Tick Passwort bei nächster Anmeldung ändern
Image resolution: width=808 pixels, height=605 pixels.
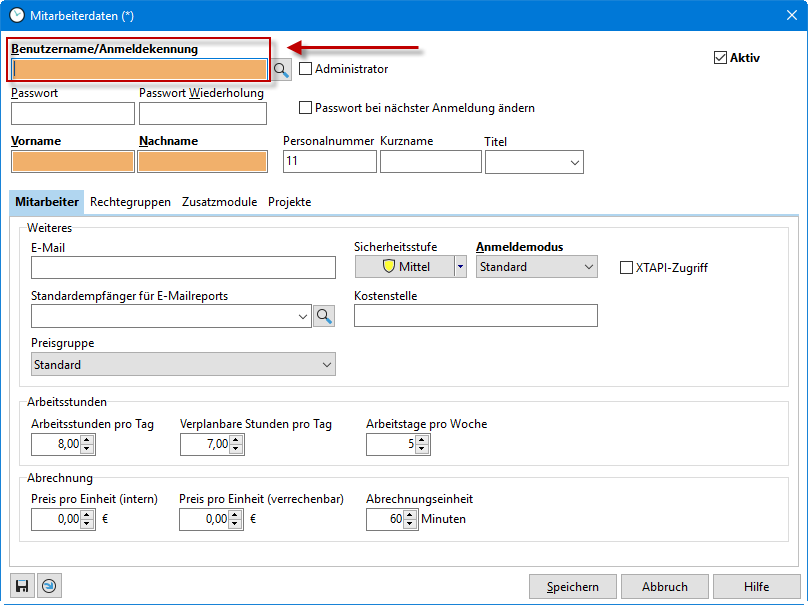click(x=306, y=108)
